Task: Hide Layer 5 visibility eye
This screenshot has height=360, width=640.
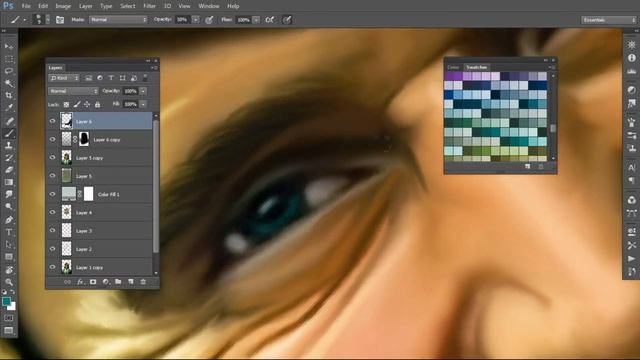Action: tap(53, 176)
